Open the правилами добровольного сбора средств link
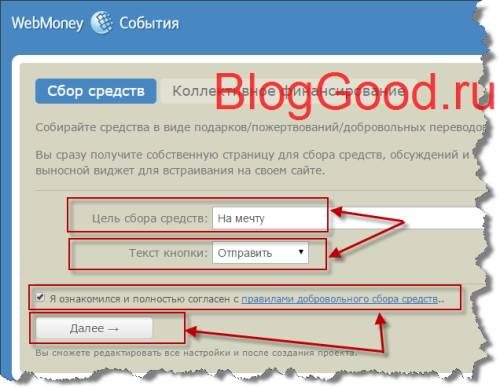The height and width of the screenshot is (388, 500). point(339,299)
